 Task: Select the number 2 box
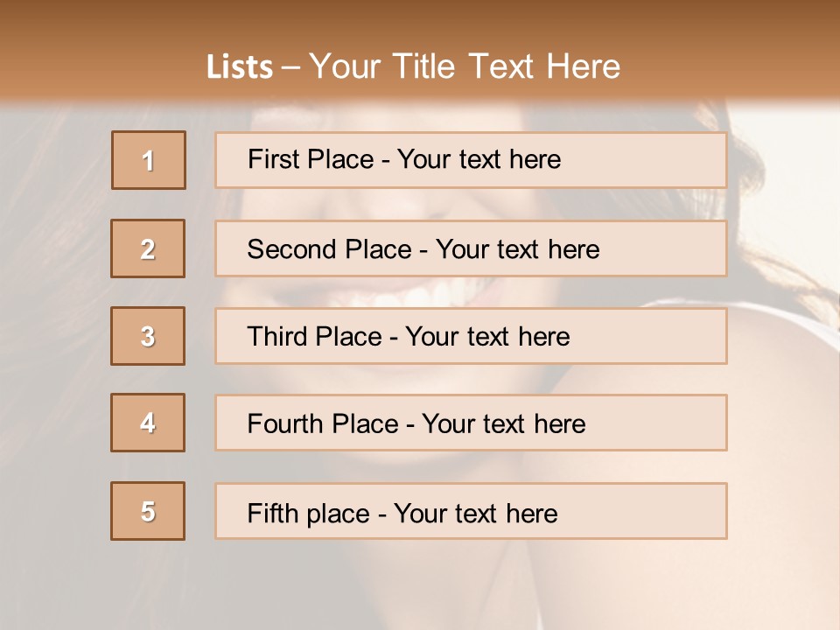(148, 248)
